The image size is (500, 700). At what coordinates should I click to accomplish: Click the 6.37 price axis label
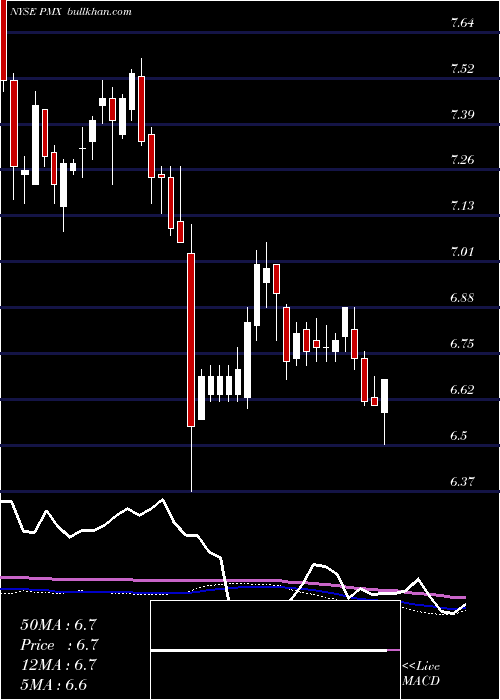click(462, 482)
